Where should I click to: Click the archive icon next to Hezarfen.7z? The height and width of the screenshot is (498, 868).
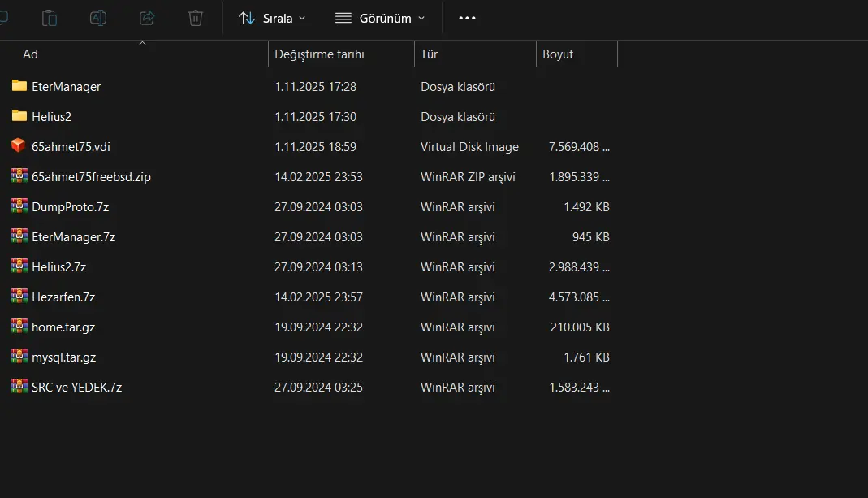pyautogui.click(x=19, y=297)
